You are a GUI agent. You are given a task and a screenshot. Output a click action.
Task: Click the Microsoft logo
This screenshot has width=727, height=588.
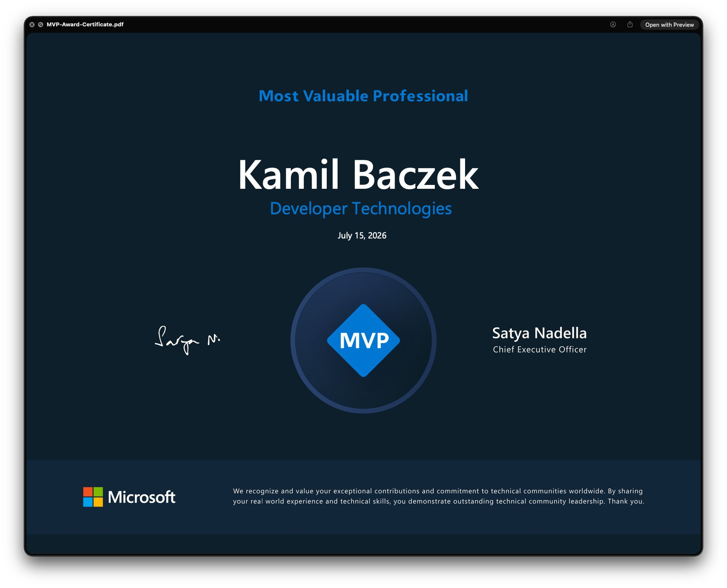point(129,497)
